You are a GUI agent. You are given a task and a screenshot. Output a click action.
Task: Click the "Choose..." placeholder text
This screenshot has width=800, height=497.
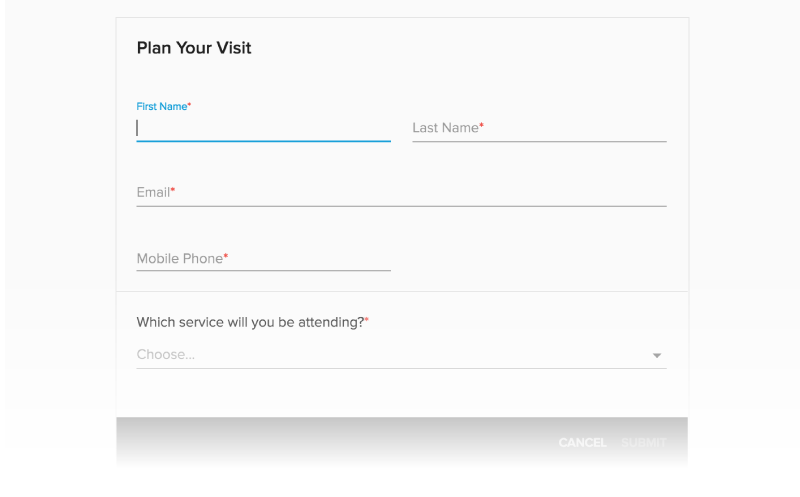[x=166, y=354]
